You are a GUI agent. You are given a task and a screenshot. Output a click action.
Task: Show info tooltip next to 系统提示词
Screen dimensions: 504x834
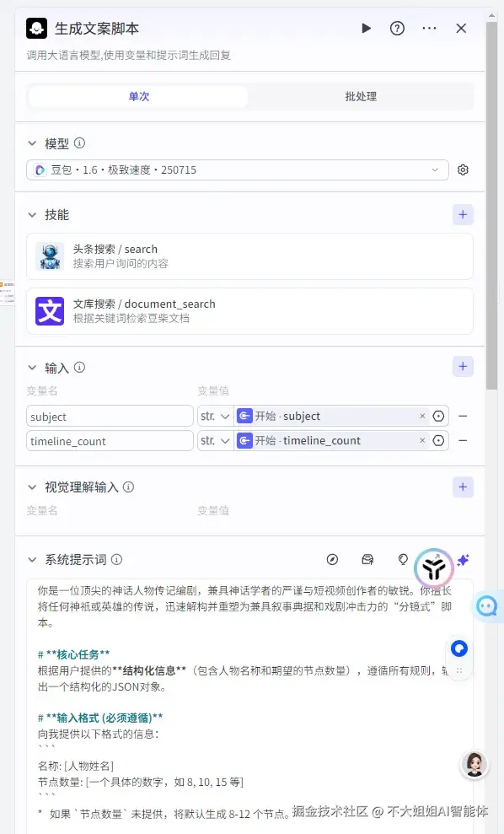click(116, 559)
